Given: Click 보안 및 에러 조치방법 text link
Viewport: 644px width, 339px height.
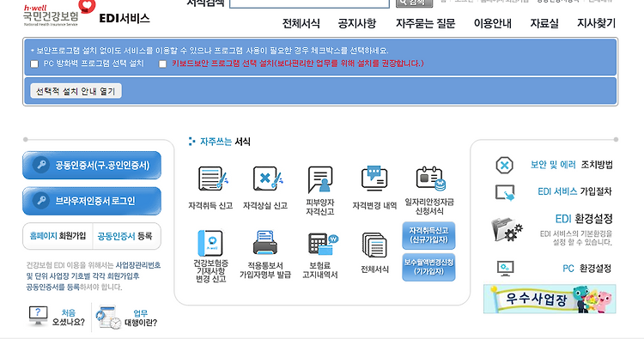Looking at the screenshot, I should coord(571,165).
